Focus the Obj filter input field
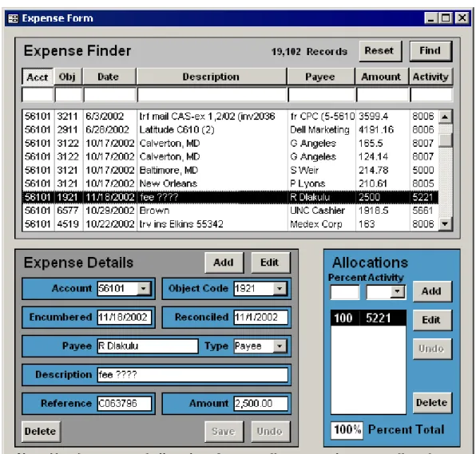Viewport: 476px width, 454px height. 69,95
